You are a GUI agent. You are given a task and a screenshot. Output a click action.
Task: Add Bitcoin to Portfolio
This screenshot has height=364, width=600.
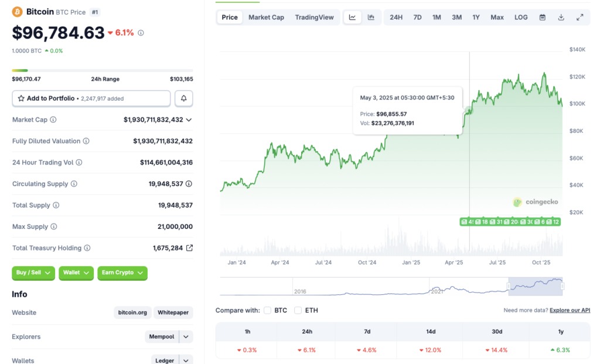click(x=91, y=98)
